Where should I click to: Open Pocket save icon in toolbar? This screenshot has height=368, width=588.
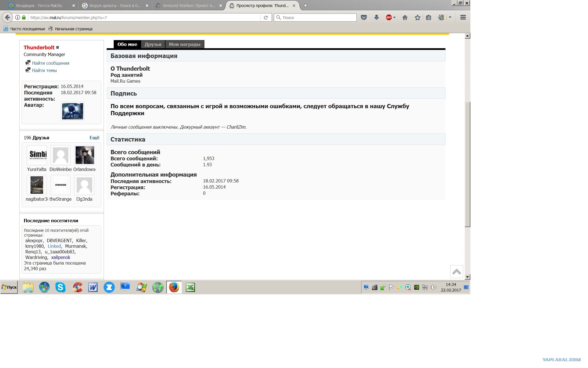pyautogui.click(x=364, y=18)
